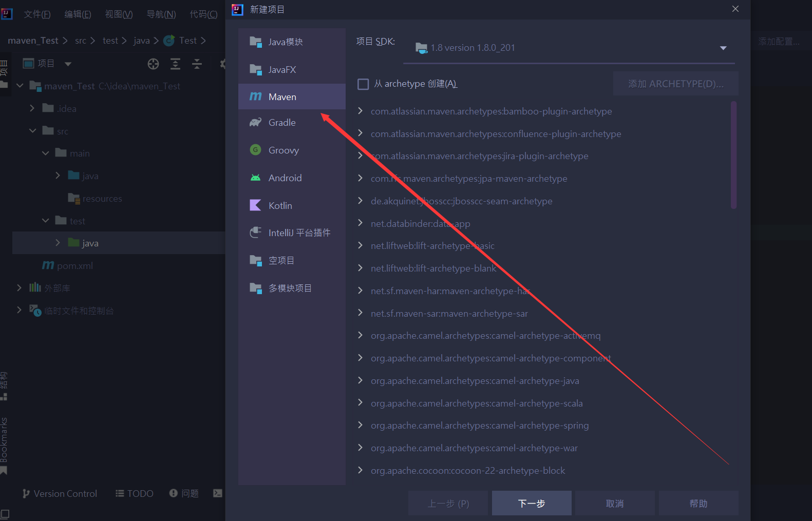This screenshot has height=521, width=812.
Task: Expand the lift-archetype-blank entry
Action: point(360,268)
